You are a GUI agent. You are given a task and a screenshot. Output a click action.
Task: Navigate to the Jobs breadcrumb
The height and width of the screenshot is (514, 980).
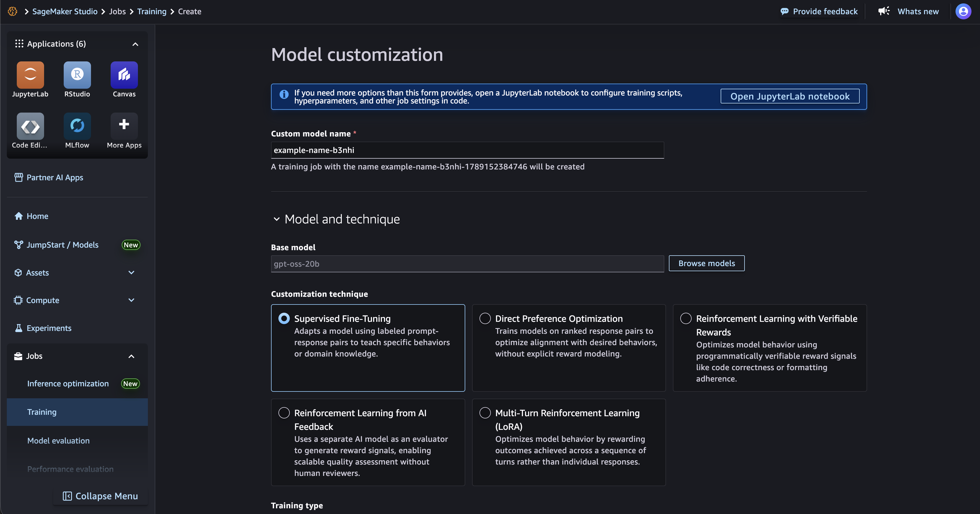(117, 11)
